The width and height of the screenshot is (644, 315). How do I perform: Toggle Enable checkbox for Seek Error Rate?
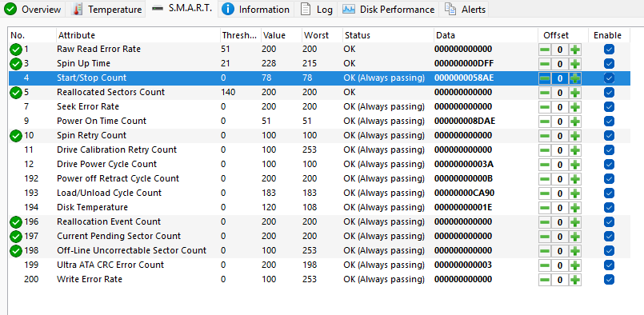609,107
